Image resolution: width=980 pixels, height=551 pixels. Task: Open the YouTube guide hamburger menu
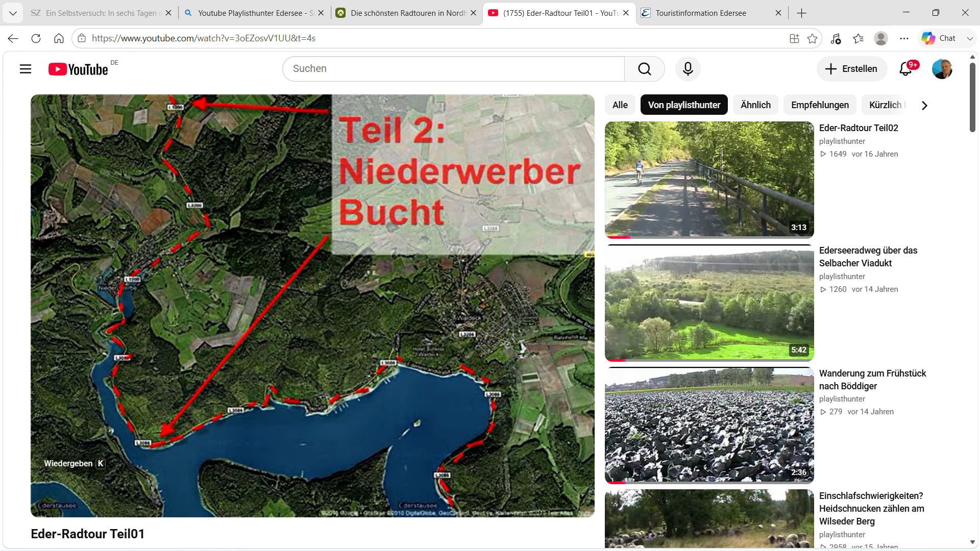[26, 69]
